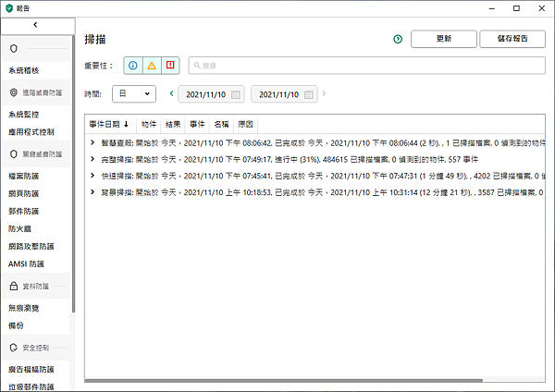Click the 結果 column header
The image size is (555, 392).
click(x=173, y=124)
